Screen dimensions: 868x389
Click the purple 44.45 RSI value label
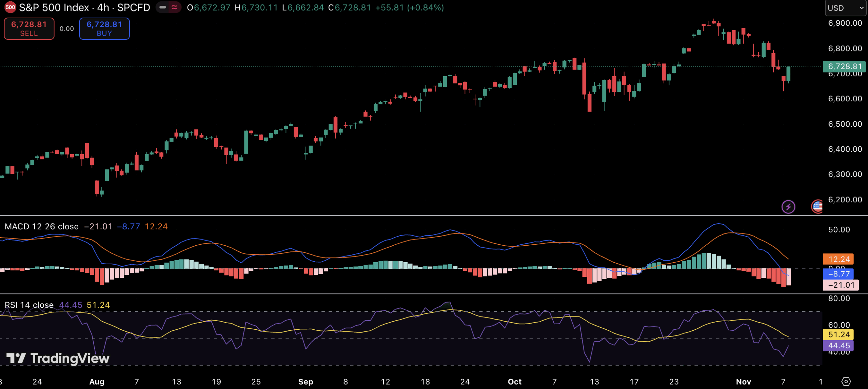(x=839, y=346)
